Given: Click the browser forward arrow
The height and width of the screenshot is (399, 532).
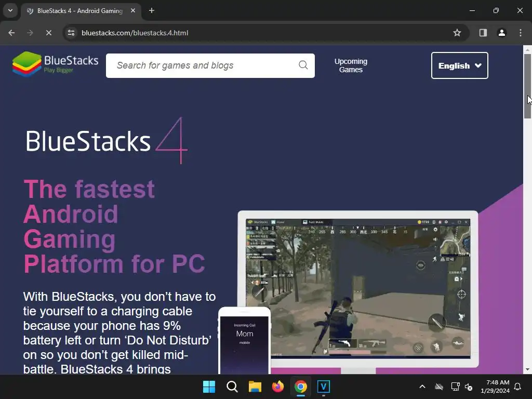Looking at the screenshot, I should point(30,33).
